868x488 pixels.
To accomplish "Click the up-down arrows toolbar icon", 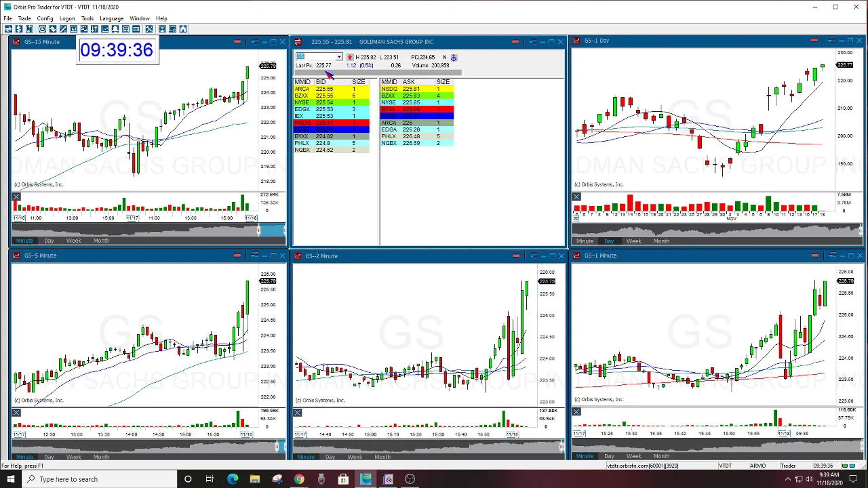I will tap(94, 29).
